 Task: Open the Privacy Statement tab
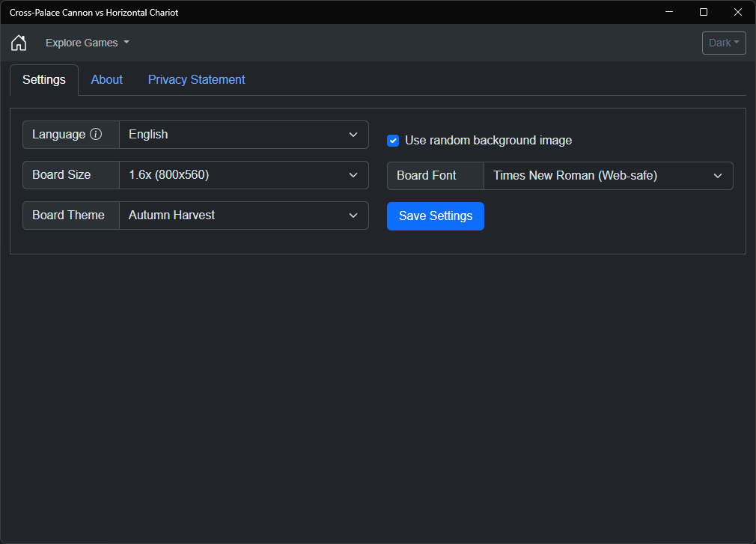click(x=196, y=79)
